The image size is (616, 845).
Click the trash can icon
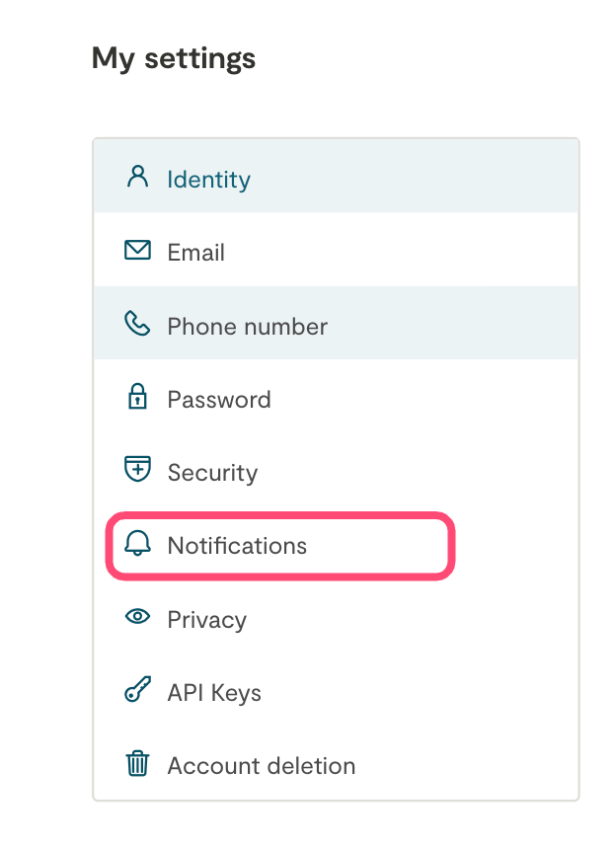pyautogui.click(x=138, y=764)
